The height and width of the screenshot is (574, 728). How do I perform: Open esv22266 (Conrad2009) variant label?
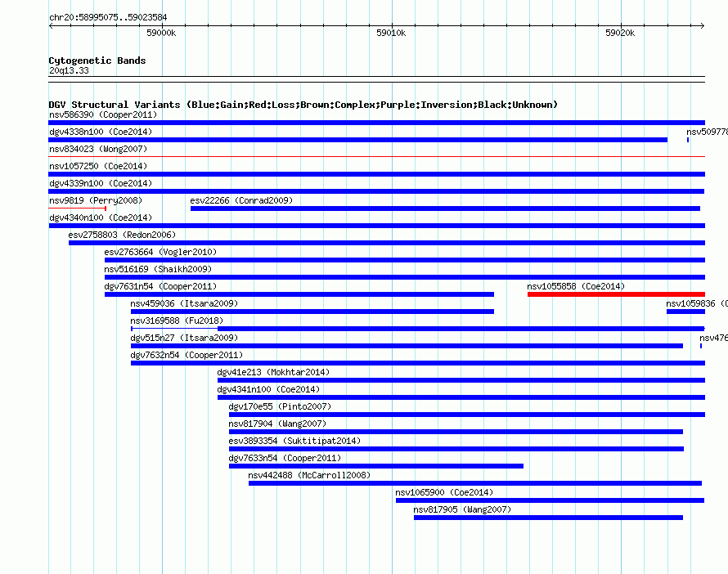pyautogui.click(x=241, y=200)
